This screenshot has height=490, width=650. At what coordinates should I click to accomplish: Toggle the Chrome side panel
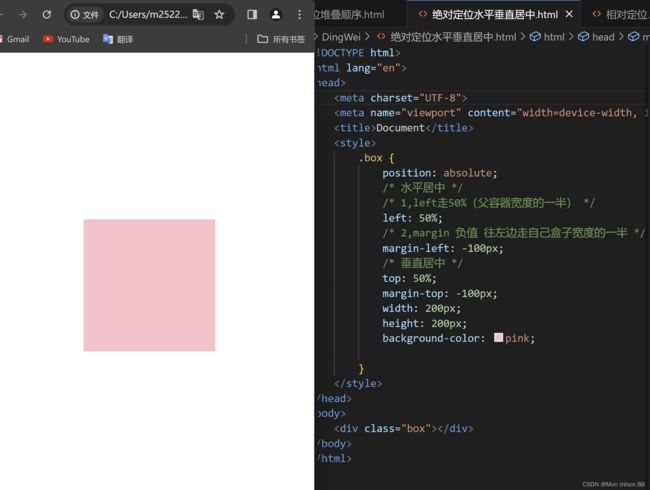point(252,15)
